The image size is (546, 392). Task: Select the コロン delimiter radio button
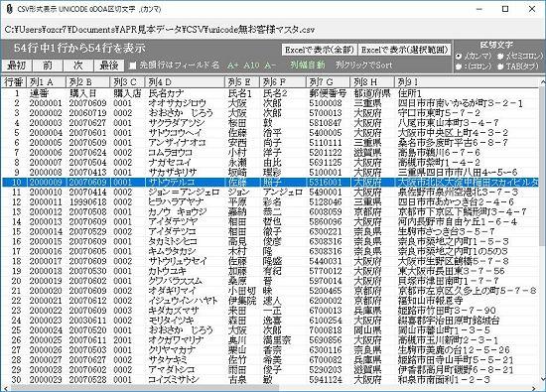459,66
